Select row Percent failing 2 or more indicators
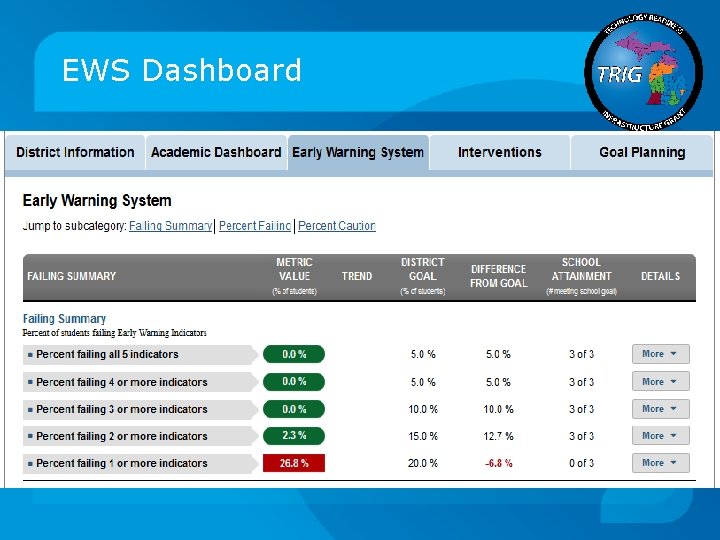The width and height of the screenshot is (720, 540). pos(140,436)
